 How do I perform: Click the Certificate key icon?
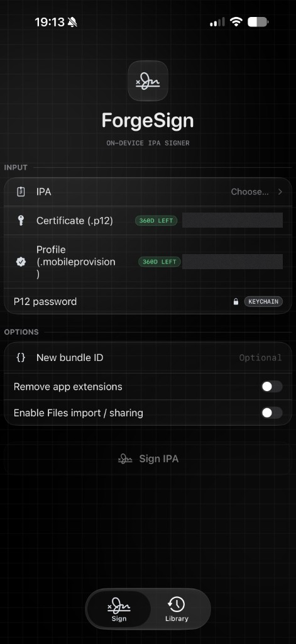(21, 221)
